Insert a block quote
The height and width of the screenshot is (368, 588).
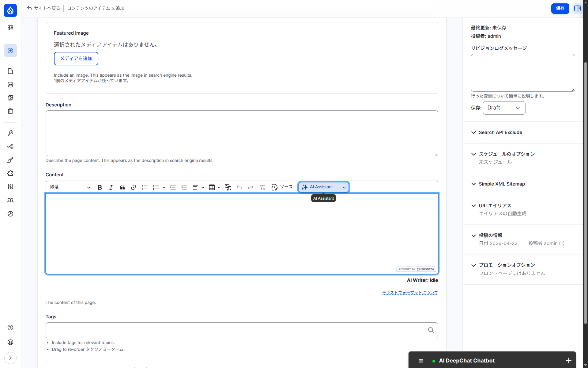click(122, 187)
